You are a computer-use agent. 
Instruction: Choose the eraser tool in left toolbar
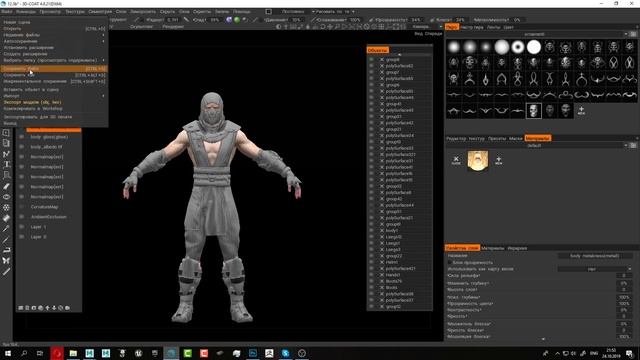click(6, 218)
